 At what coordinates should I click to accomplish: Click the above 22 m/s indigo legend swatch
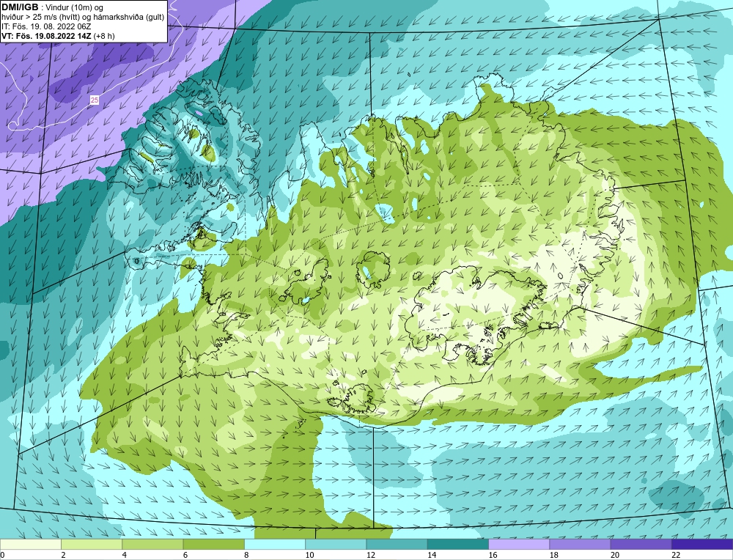click(x=702, y=545)
